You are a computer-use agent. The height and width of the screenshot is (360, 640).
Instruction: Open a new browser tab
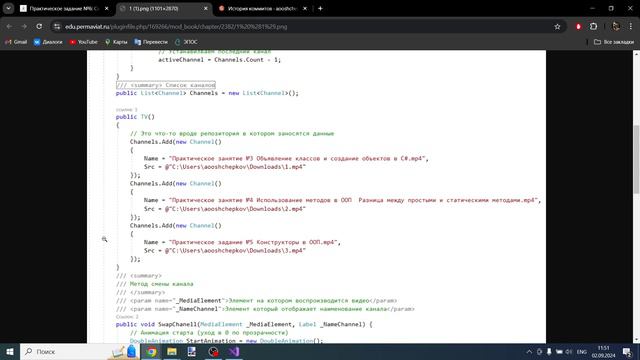(x=320, y=8)
